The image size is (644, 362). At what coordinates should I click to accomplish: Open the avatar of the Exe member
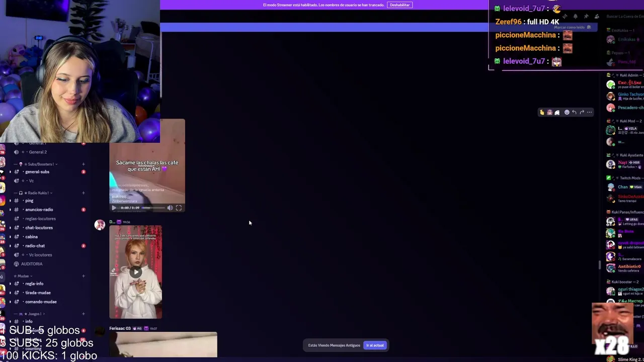click(x=610, y=84)
